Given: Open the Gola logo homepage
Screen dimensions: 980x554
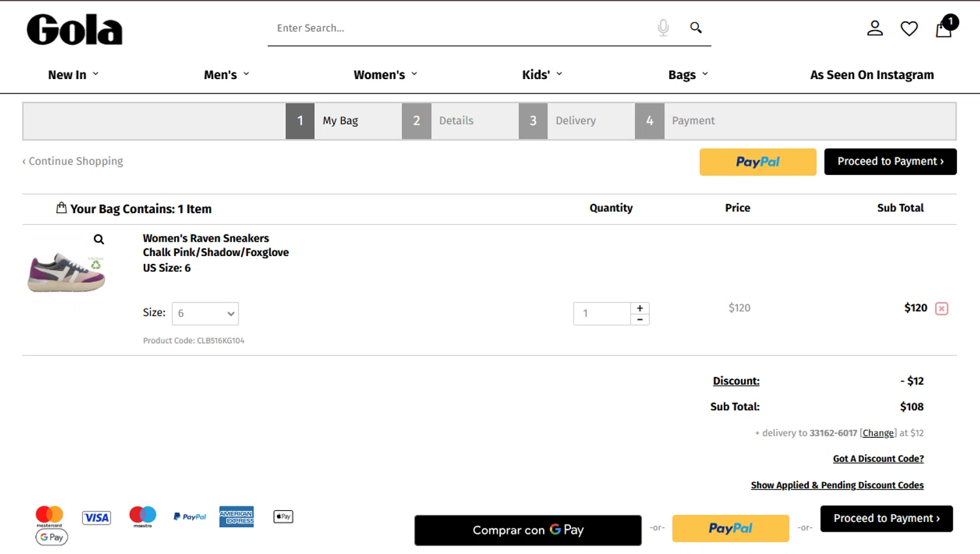Looking at the screenshot, I should [x=74, y=30].
